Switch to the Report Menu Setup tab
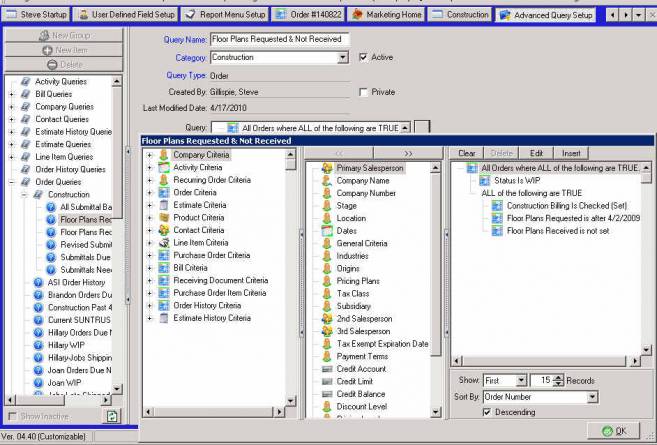The height and width of the screenshot is (445, 657). pos(225,15)
